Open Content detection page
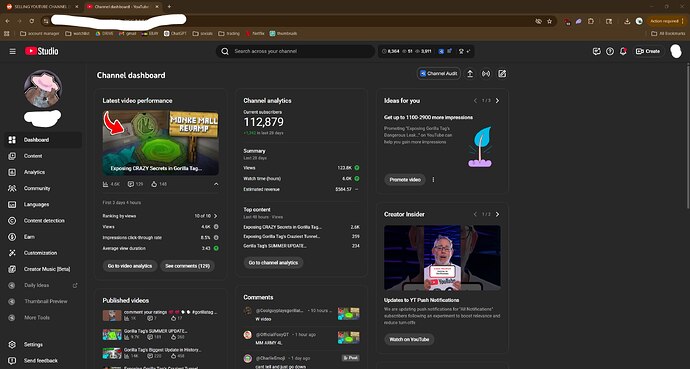This screenshot has height=369, width=690. pyautogui.click(x=43, y=221)
